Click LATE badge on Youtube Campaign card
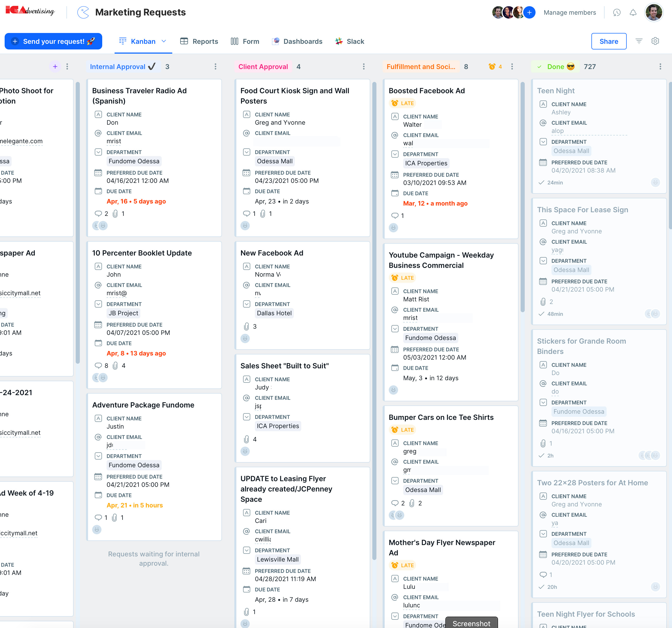The height and width of the screenshot is (628, 672). pos(402,278)
